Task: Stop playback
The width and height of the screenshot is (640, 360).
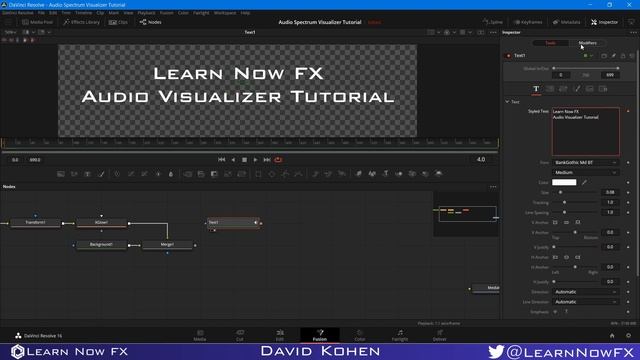Action: point(244,160)
